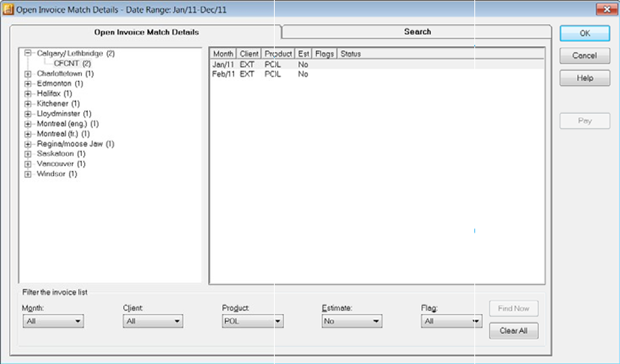Confirm with the OK button
This screenshot has height=364, width=620.
click(x=585, y=33)
